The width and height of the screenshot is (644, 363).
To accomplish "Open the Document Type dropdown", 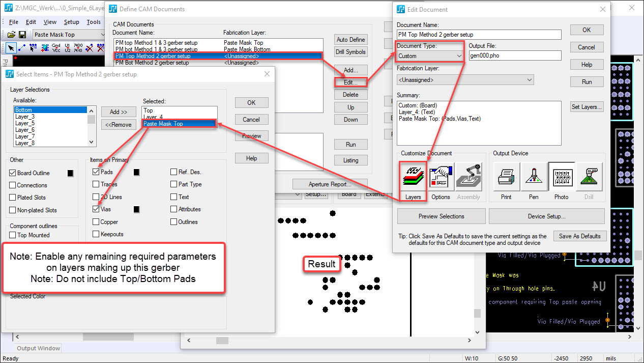I will (430, 56).
